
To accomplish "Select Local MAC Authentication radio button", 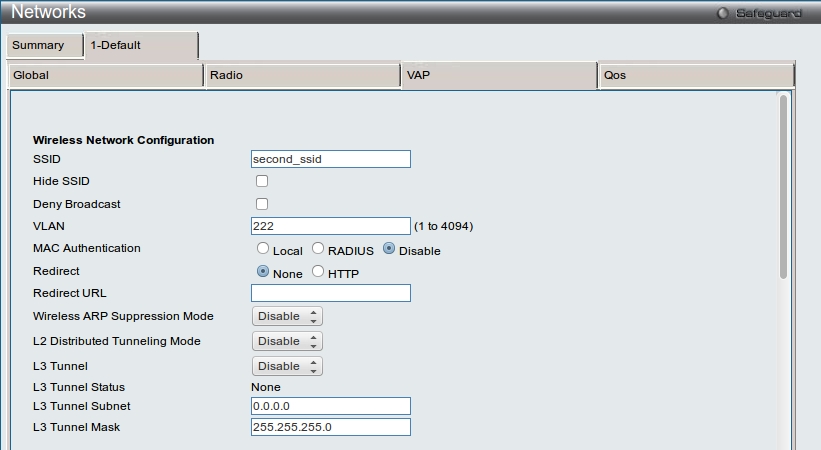I will pyautogui.click(x=263, y=249).
